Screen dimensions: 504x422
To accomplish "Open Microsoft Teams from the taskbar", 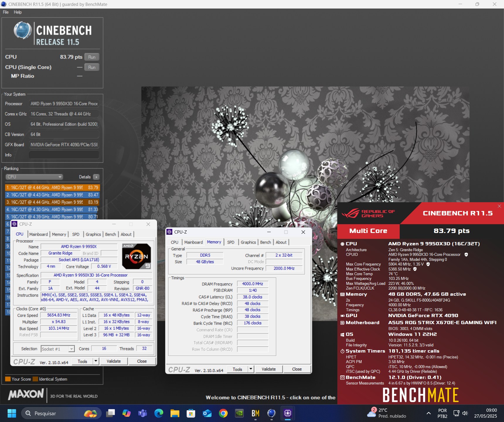I will click(x=143, y=413).
